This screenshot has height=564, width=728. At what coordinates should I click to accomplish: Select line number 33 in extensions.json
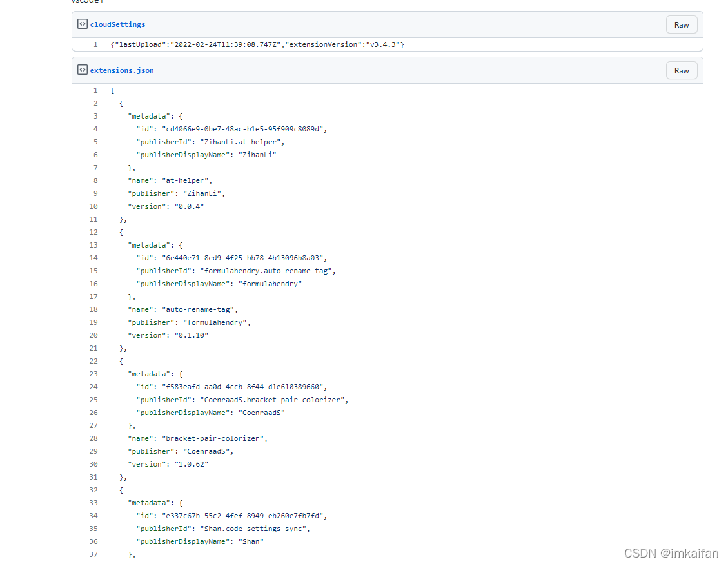93,503
